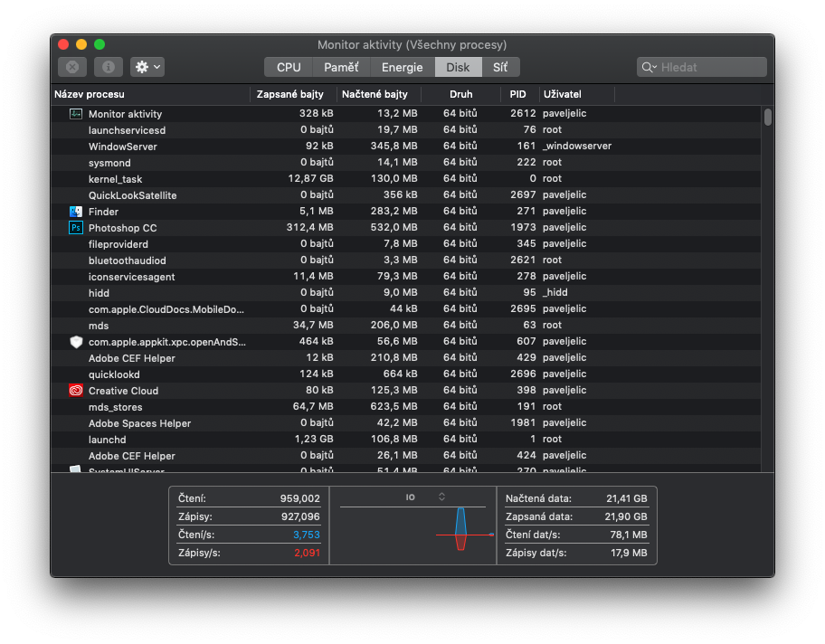The image size is (825, 644).
Task: Click the shield icon beside com.apple.appkit.xpc
Action: [76, 342]
